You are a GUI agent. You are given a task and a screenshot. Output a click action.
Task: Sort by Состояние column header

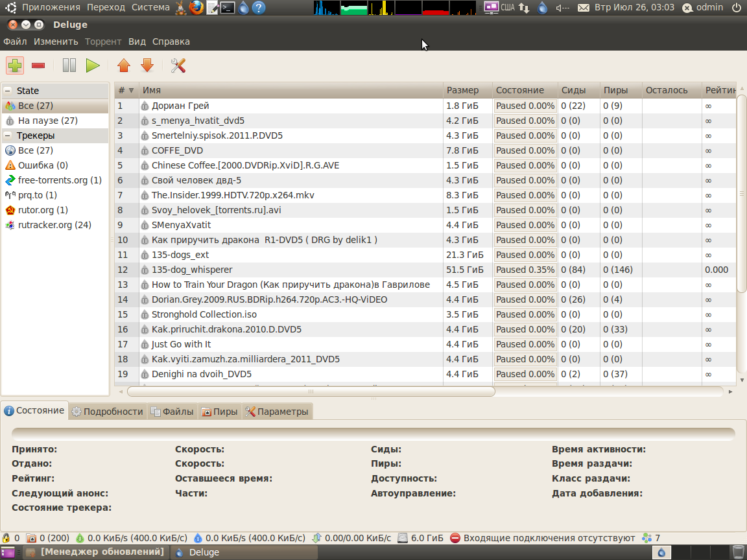(x=525, y=90)
